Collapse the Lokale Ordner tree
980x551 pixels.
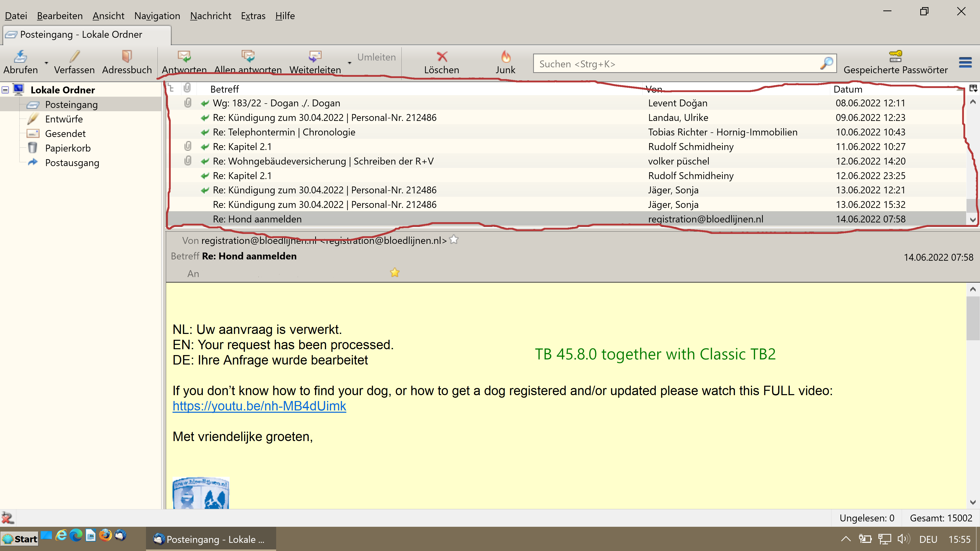[5, 90]
